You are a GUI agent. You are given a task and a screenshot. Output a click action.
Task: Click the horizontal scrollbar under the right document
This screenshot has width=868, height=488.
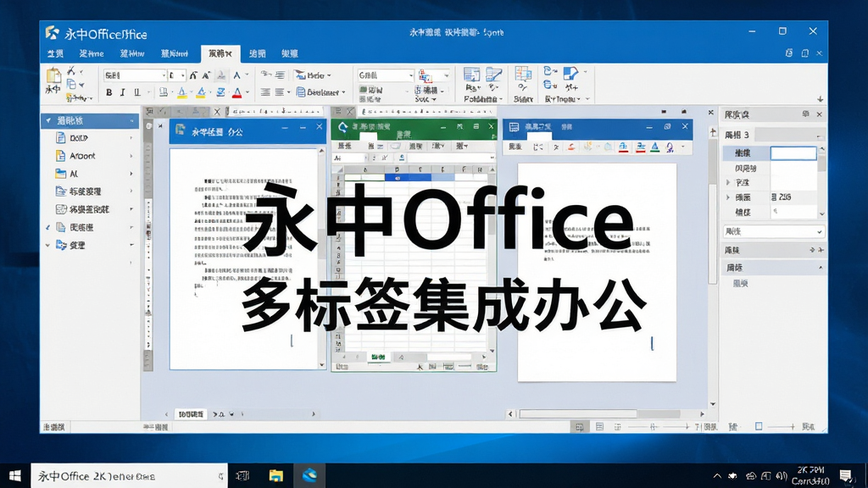(x=605, y=413)
